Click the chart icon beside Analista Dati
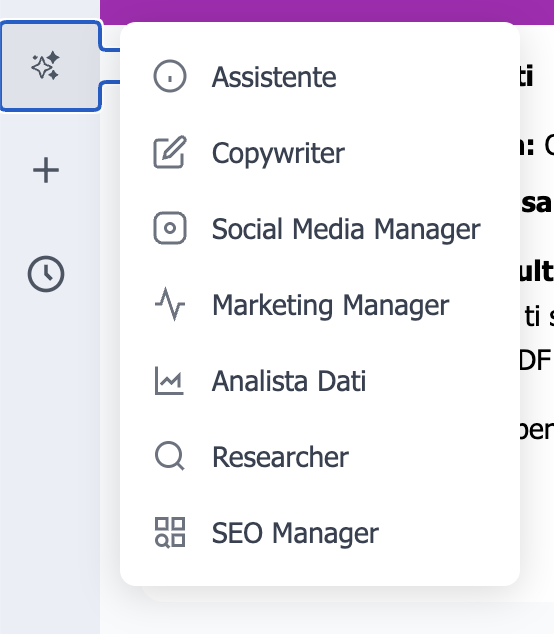The image size is (554, 634). tap(169, 380)
